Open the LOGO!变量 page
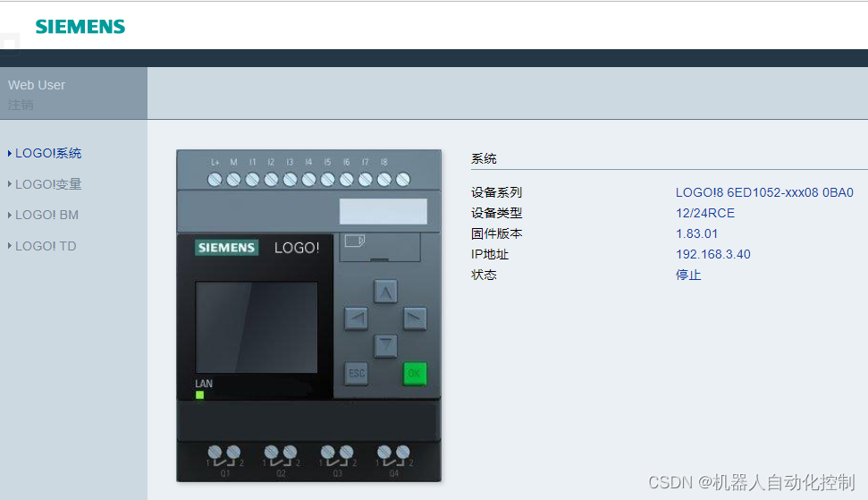Screen dimensions: 868x500 [48, 184]
